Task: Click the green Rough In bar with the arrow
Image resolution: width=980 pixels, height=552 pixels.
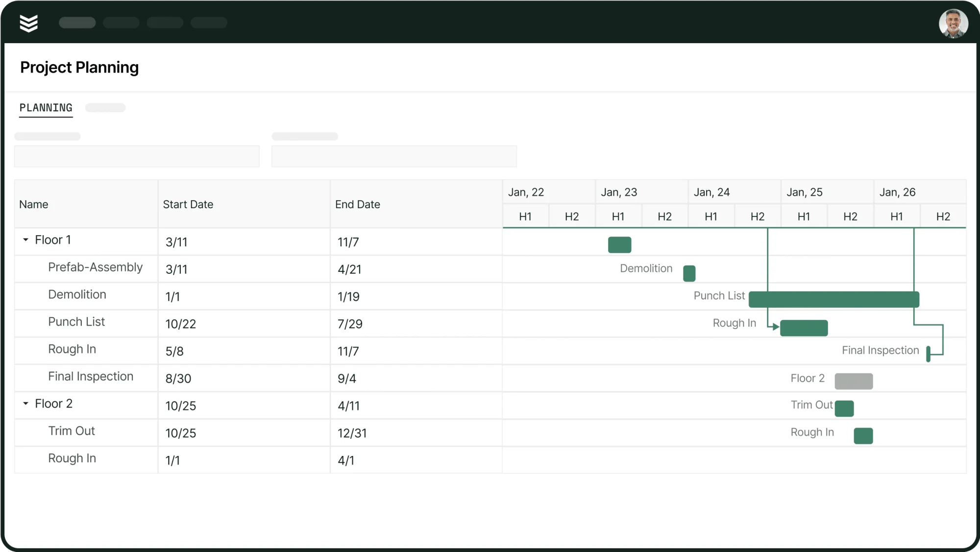Action: (804, 328)
